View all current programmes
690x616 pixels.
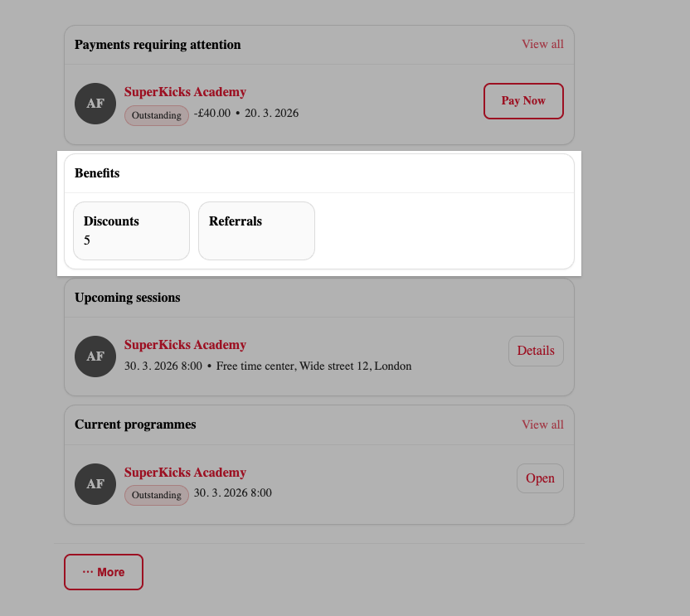pyautogui.click(x=542, y=424)
